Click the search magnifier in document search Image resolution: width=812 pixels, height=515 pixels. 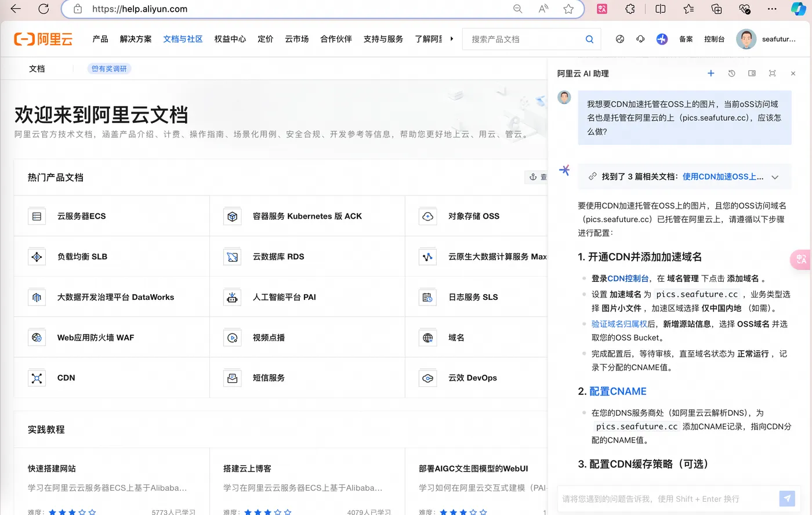click(x=589, y=39)
